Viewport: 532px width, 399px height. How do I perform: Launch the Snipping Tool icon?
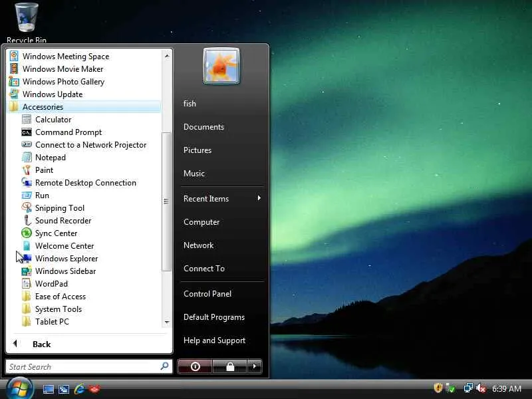tap(27, 208)
